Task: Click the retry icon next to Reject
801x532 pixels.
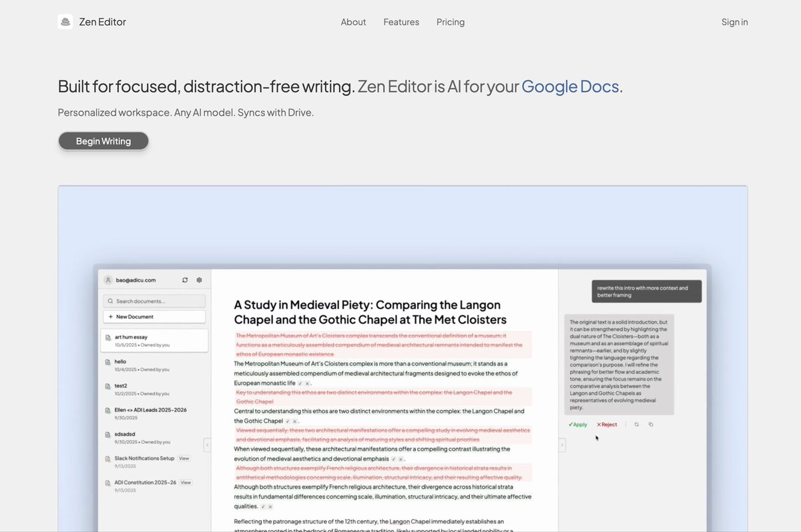Action: 637,425
